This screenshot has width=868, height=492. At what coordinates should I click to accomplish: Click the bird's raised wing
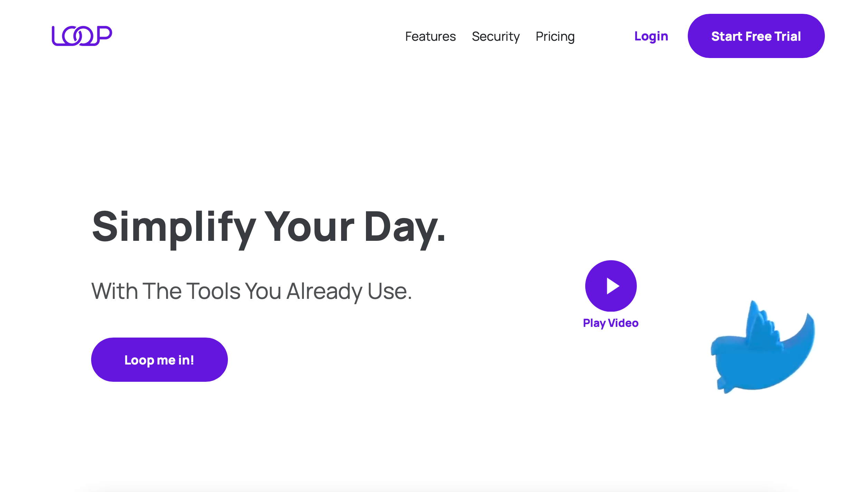763,325
